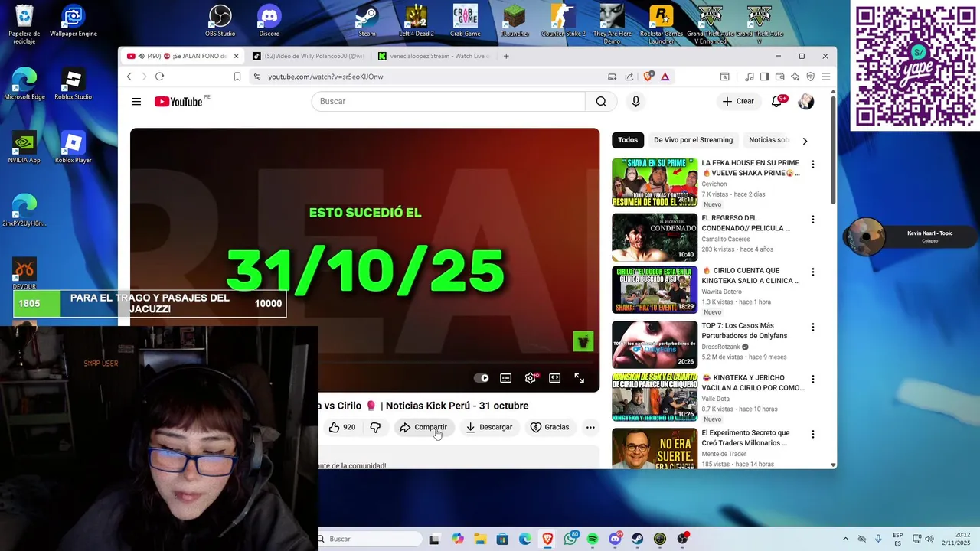Toggle the Brave sidebar panel

[764, 77]
